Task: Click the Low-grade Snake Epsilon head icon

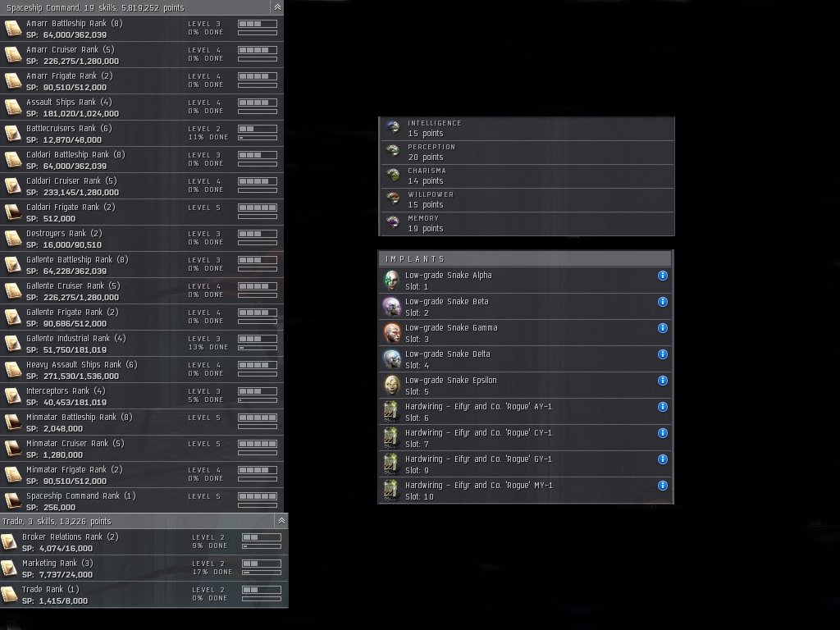Action: (x=391, y=386)
